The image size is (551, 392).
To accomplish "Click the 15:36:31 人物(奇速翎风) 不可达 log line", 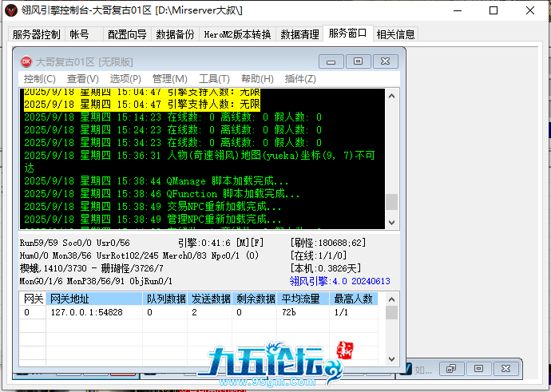I will (200, 161).
